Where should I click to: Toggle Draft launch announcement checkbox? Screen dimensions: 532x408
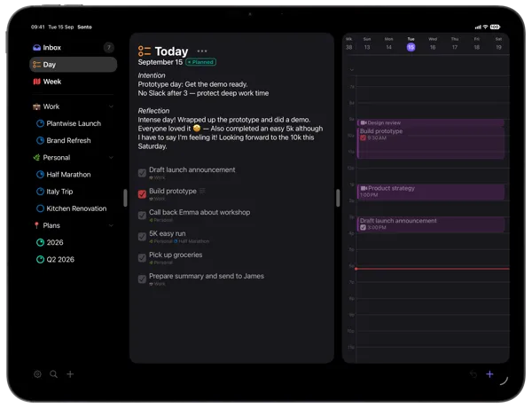click(142, 173)
